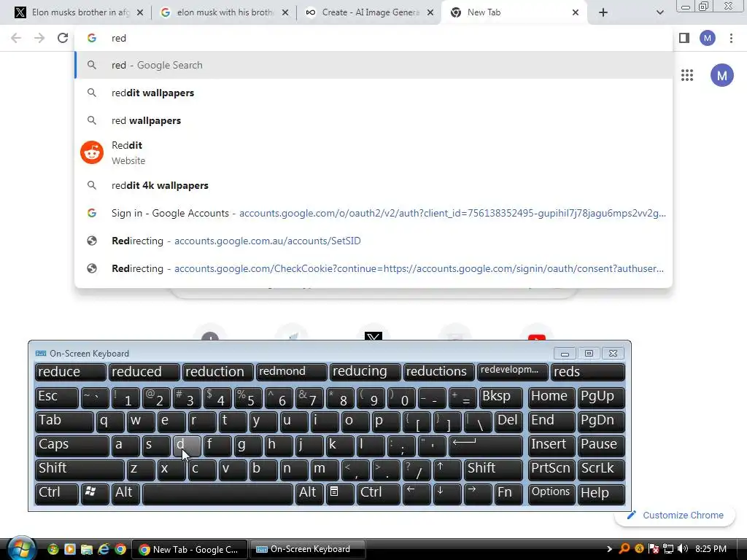
Task: Close the New Tab tab
Action: [x=576, y=12]
